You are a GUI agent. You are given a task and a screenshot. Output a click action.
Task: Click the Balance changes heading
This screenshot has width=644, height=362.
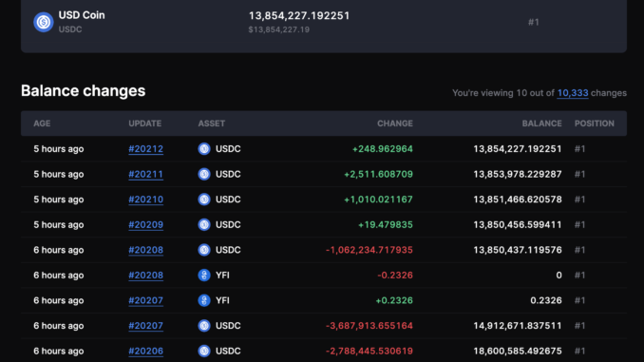(x=83, y=91)
